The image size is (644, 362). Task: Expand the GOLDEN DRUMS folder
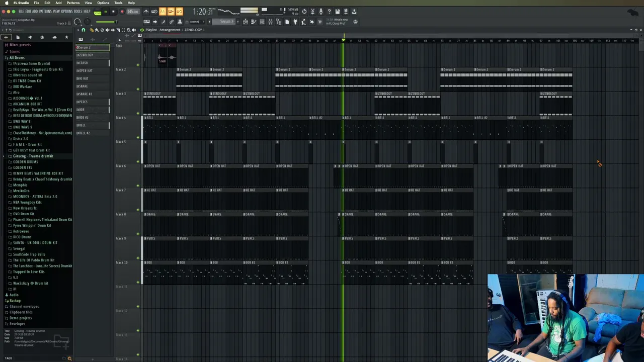25,162
